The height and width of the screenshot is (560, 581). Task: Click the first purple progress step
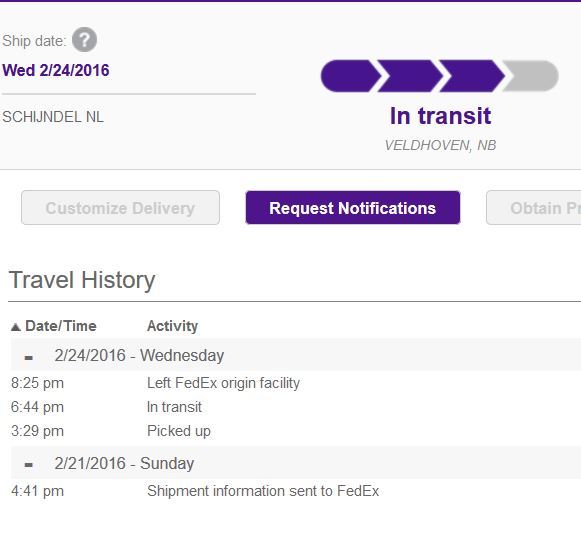(351, 76)
